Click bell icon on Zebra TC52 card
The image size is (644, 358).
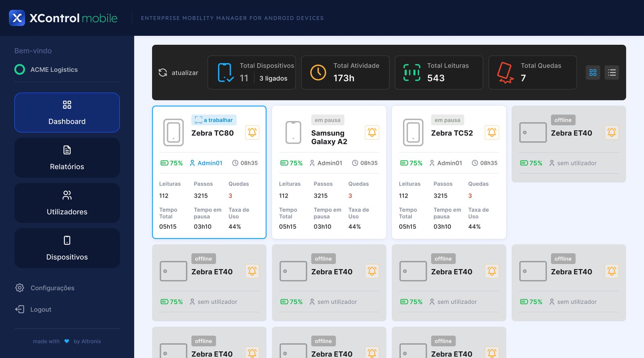pos(492,132)
